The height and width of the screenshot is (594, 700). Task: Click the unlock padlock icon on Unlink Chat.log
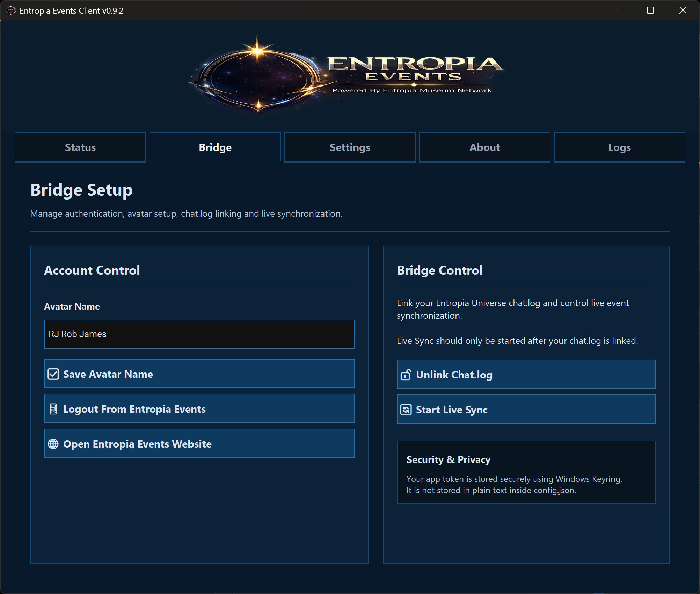click(406, 375)
